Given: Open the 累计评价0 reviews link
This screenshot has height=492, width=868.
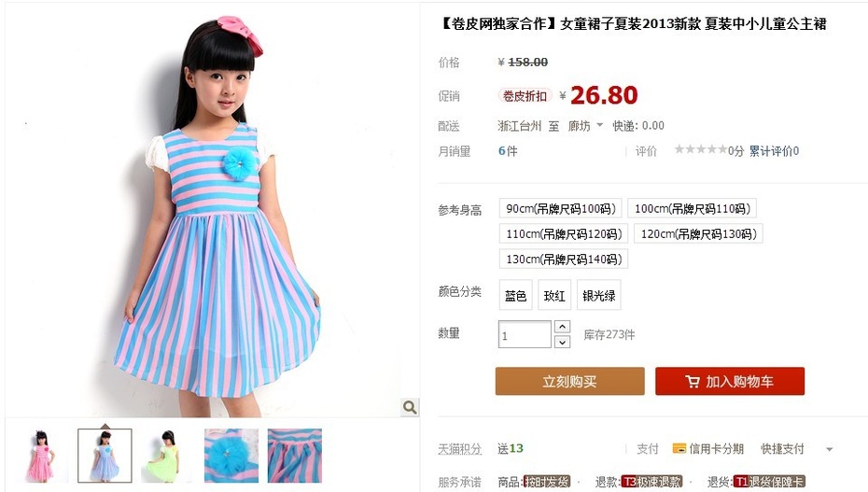Looking at the screenshot, I should (774, 150).
